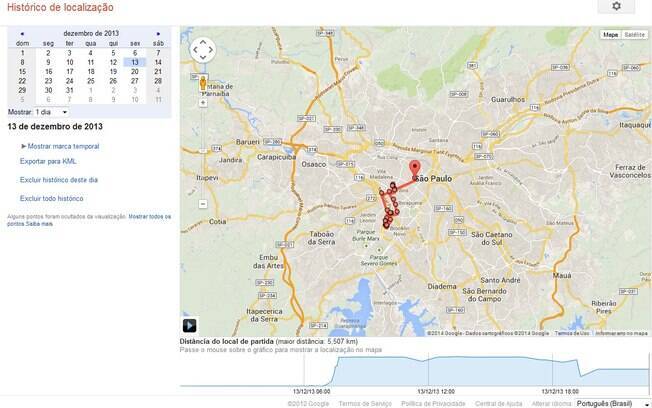Open Política de Privacidade footer link

coord(433,404)
